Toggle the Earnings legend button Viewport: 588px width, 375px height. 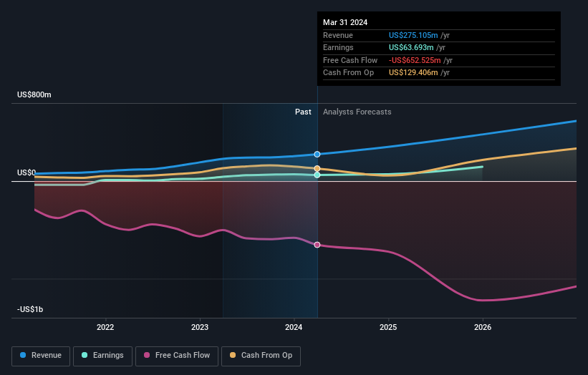click(x=102, y=356)
